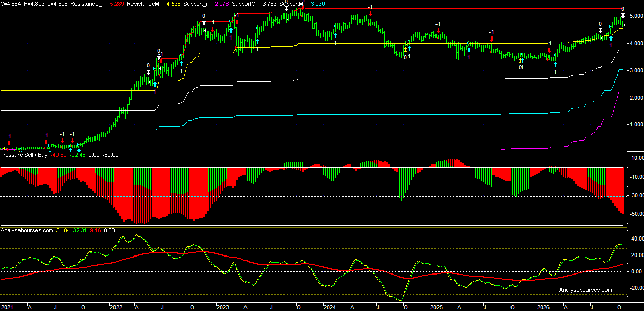Click the cyan buy arrow in early 2026

pos(555,65)
